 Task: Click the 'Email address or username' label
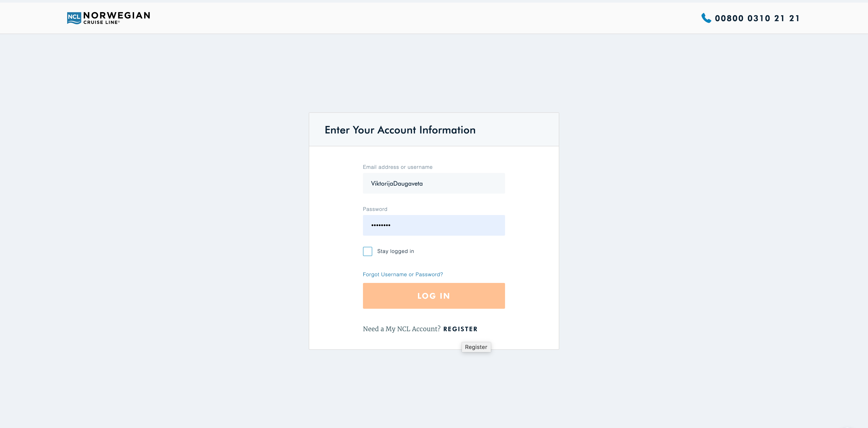[x=398, y=167]
